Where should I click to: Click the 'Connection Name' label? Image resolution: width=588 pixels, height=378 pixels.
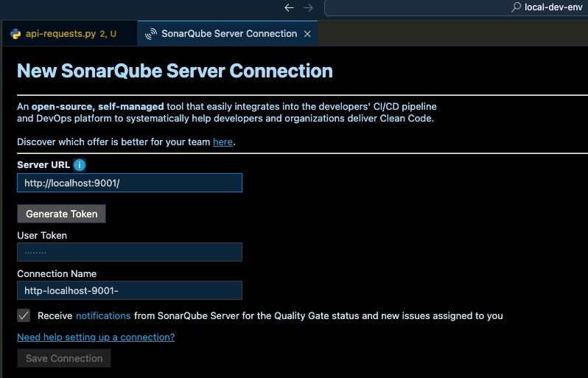tap(57, 274)
